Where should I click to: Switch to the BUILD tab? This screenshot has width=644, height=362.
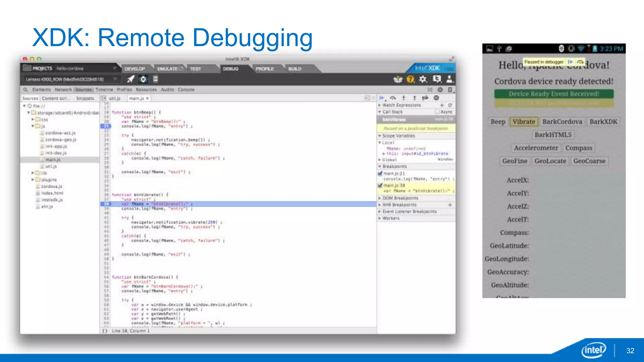[x=295, y=69]
